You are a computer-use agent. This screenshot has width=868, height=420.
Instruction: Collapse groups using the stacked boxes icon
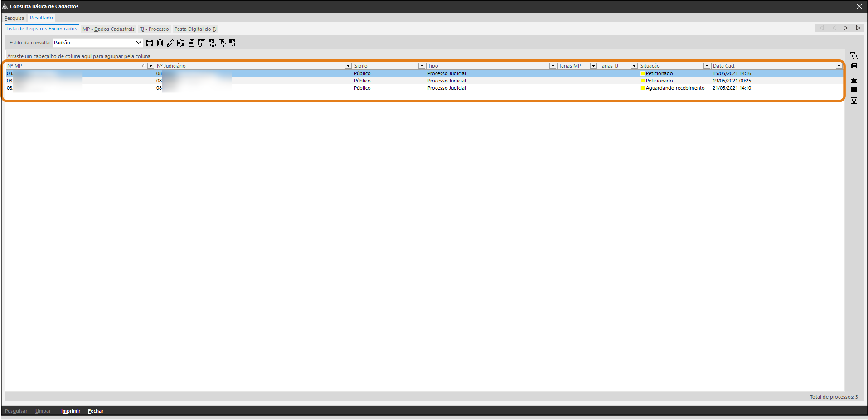(854, 66)
